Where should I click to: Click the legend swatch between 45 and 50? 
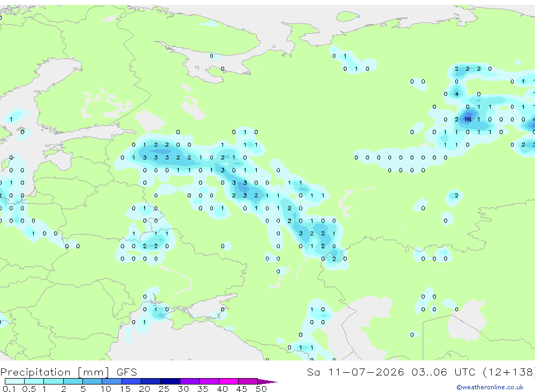(x=248, y=381)
